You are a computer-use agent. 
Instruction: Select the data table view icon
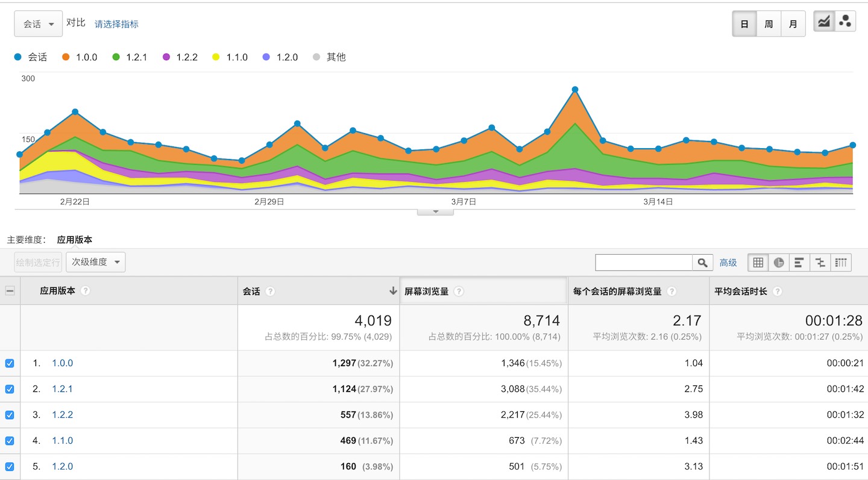tap(758, 263)
